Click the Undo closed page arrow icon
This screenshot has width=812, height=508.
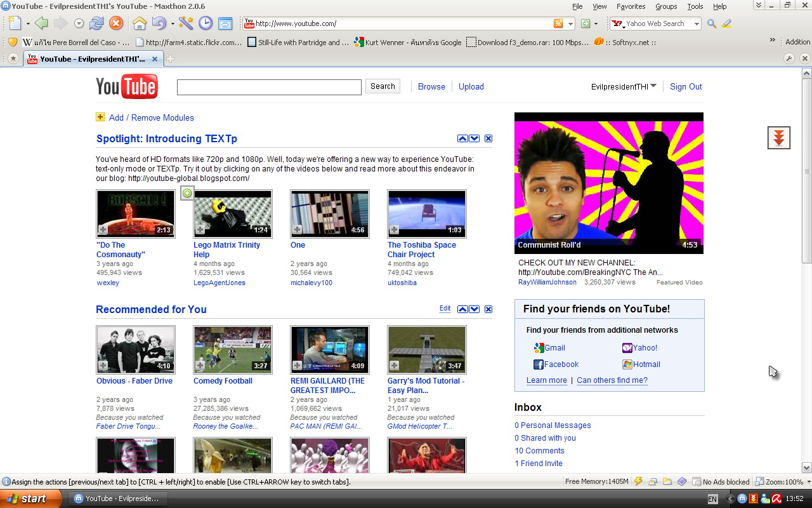[x=159, y=23]
